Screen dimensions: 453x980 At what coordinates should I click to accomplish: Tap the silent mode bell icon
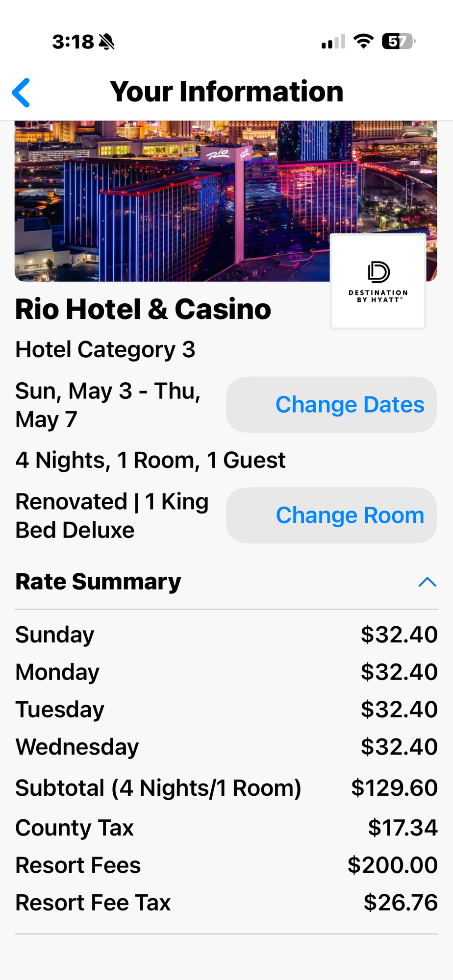[x=106, y=42]
